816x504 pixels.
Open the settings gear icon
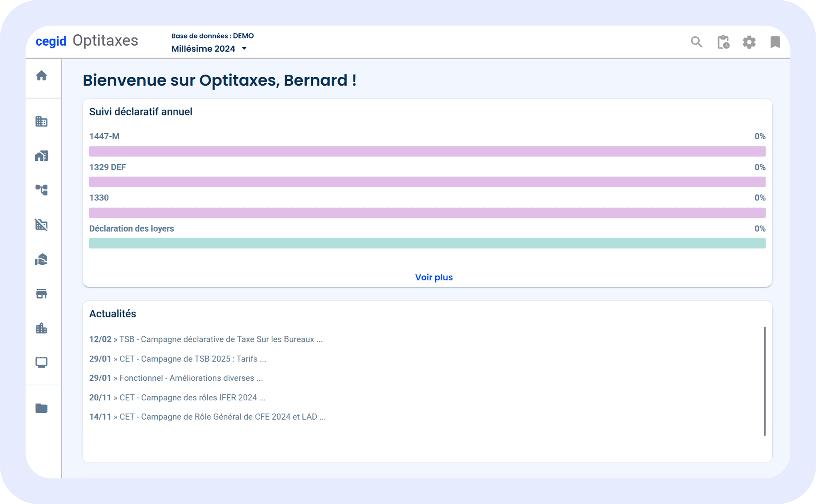749,42
